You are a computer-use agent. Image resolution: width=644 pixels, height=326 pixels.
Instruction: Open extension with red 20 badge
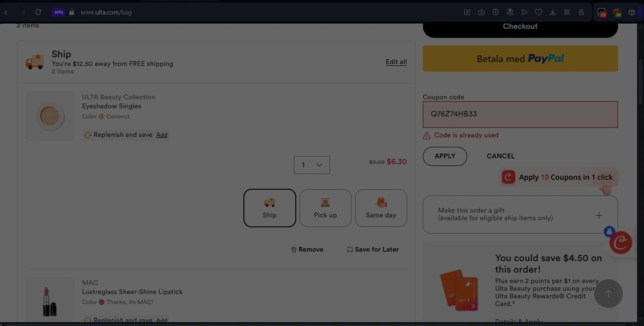coord(601,13)
